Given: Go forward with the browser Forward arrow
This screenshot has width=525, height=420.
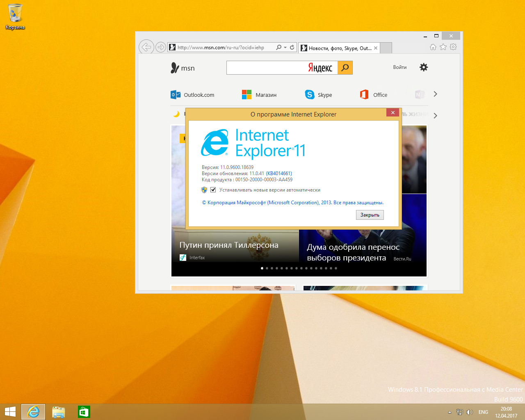Looking at the screenshot, I should pos(161,48).
